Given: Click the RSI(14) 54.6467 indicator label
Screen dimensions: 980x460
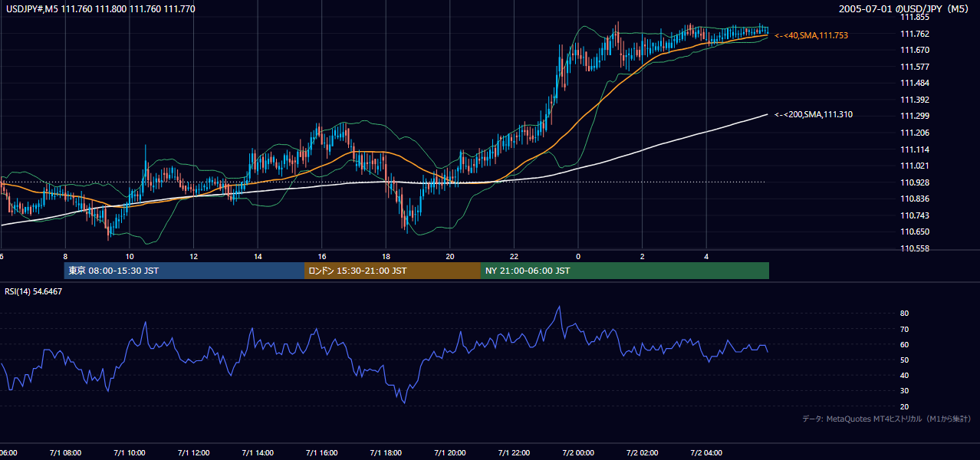Looking at the screenshot, I should 34,291.
